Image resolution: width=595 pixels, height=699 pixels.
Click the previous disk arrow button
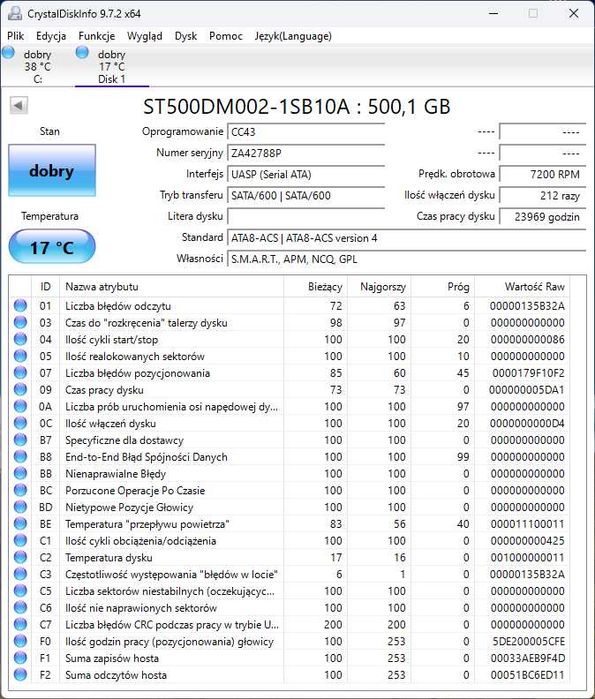(x=19, y=106)
